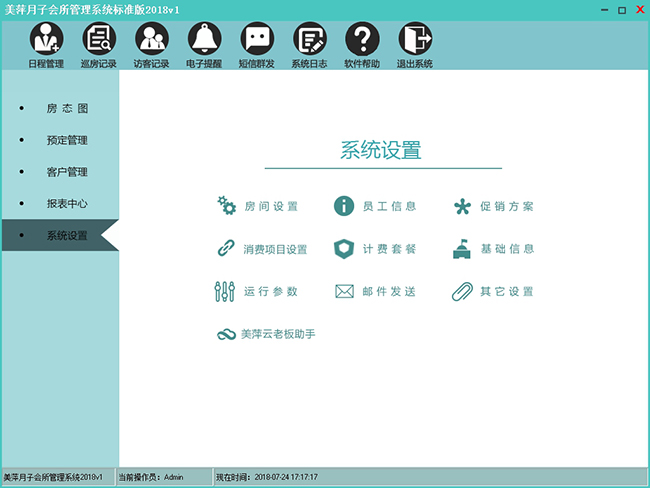Click the 软件帮助 help question icon
This screenshot has height=488, width=650.
click(x=362, y=40)
